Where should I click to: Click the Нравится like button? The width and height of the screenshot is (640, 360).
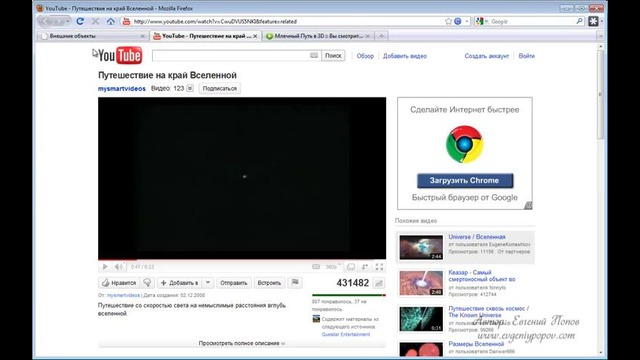click(119, 282)
